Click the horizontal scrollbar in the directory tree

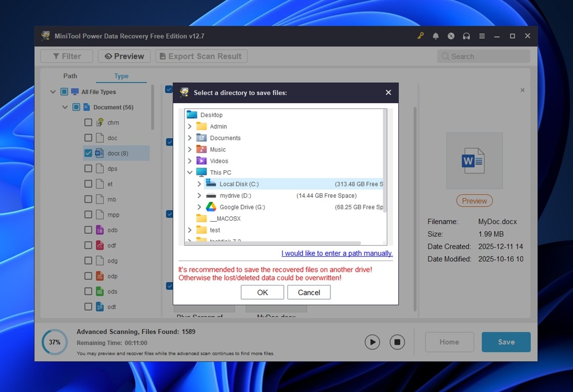[x=273, y=243]
